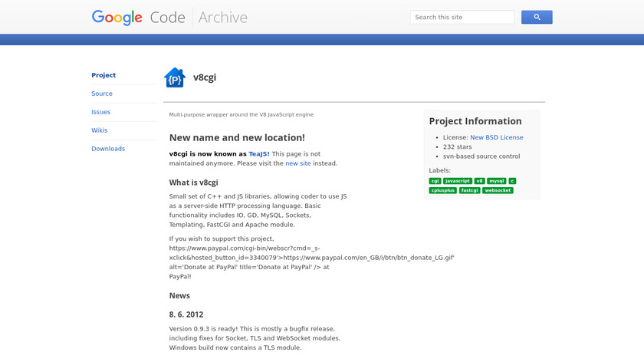Open the New BSD License link
This screenshot has width=644, height=362.
point(497,137)
